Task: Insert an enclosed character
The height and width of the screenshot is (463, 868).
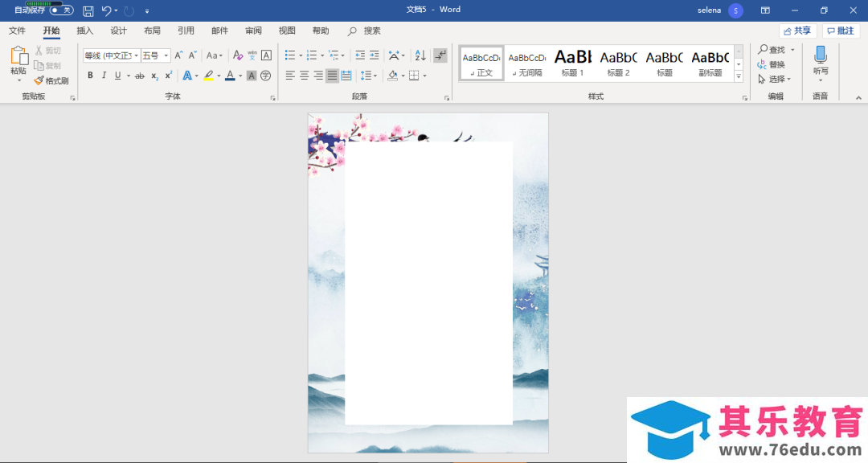Action: click(x=266, y=76)
